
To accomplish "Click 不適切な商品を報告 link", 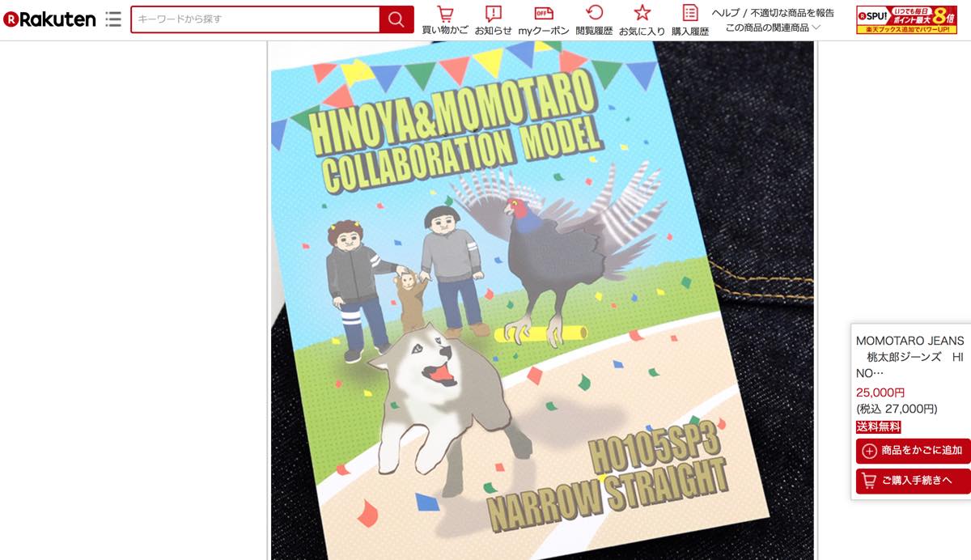I will 792,13.
